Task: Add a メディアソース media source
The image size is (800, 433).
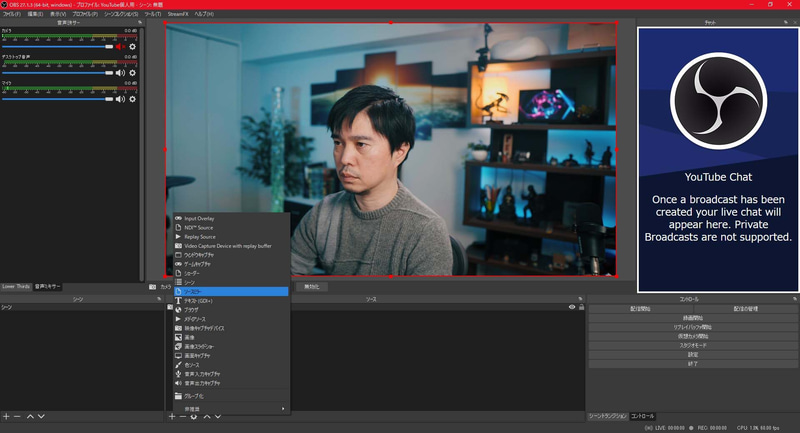Action: [x=231, y=319]
